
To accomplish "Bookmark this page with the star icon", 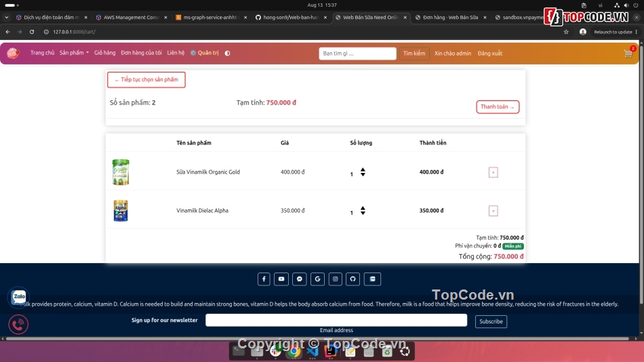I will (566, 32).
